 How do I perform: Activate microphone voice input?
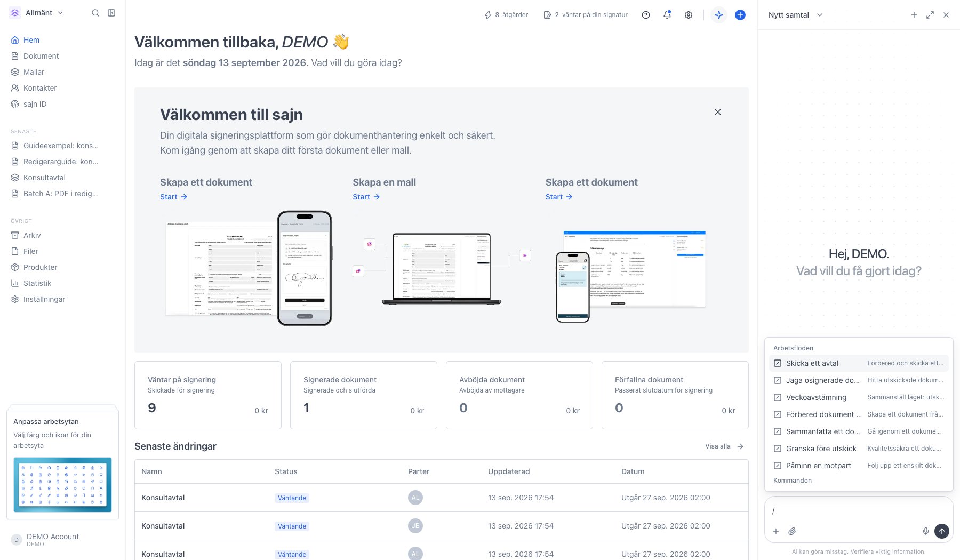[926, 531]
